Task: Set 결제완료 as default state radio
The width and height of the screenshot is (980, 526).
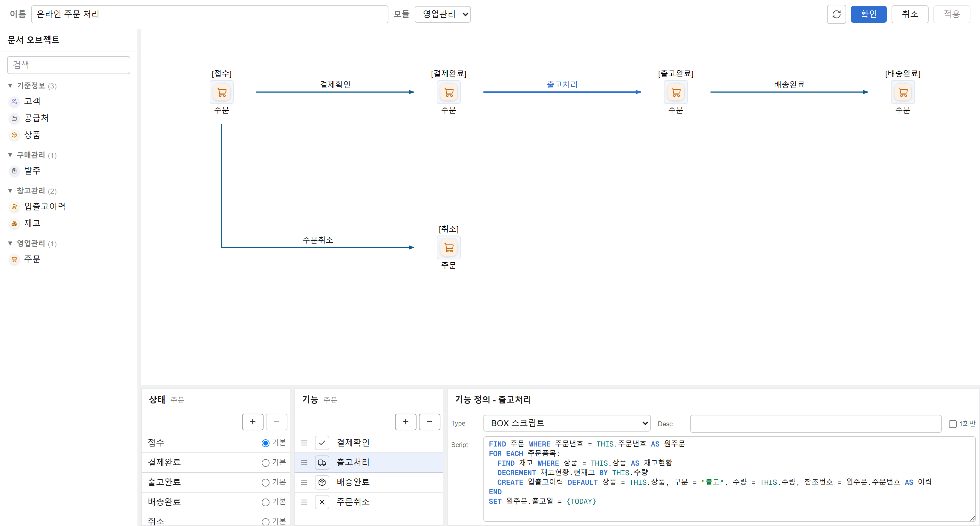Action: pos(265,463)
